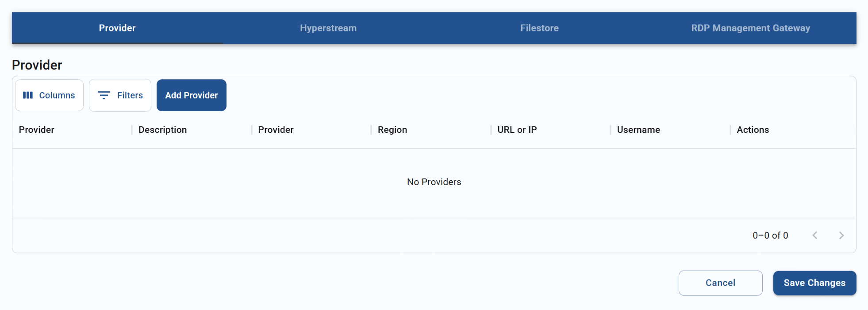Click the Columns panel icon
The width and height of the screenshot is (868, 310).
click(x=28, y=95)
